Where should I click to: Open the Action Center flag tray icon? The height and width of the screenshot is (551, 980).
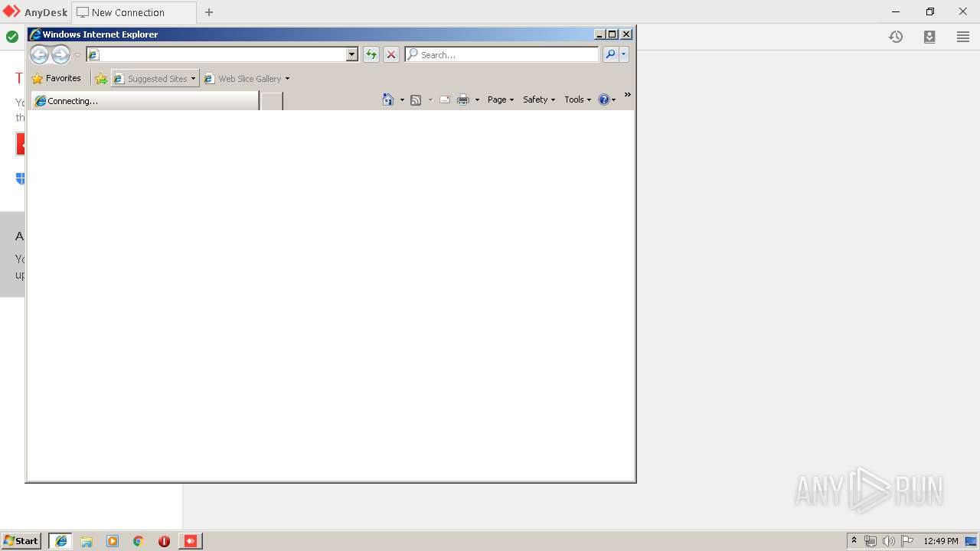(x=907, y=541)
